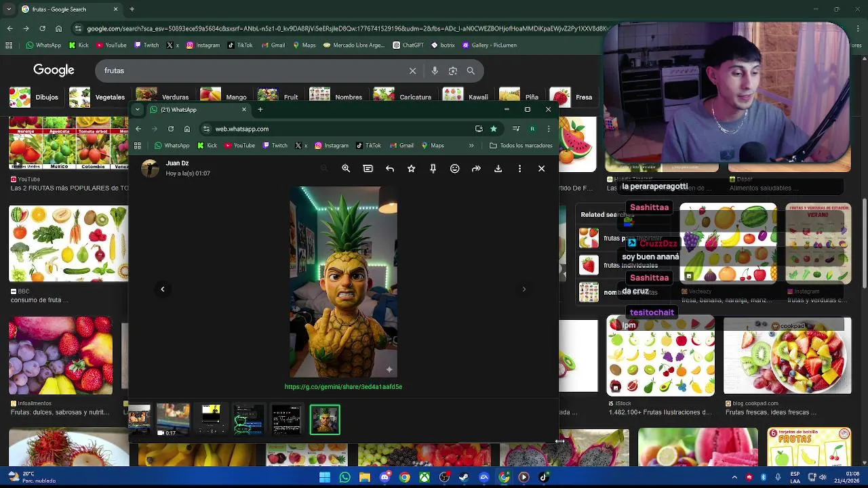
Task: Filter images by Dibujos chip
Action: tap(35, 97)
